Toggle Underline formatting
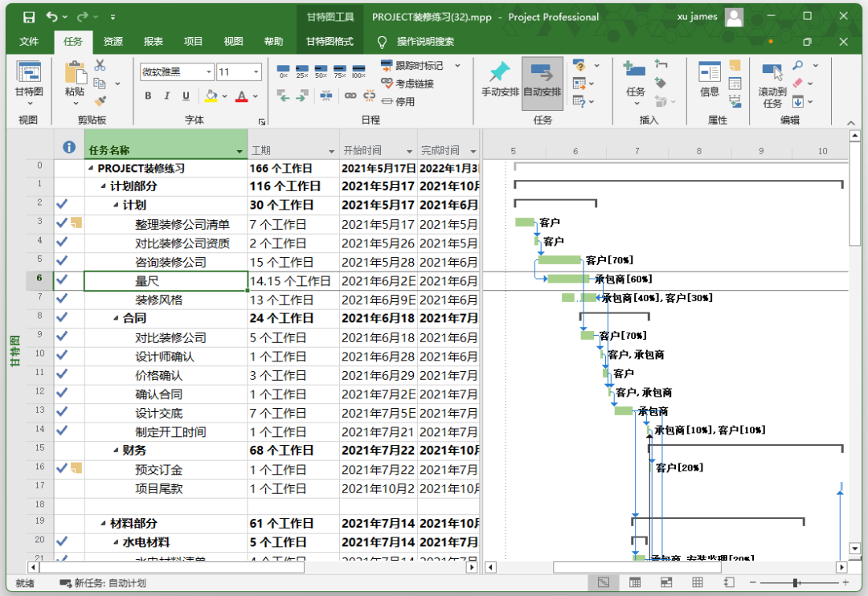This screenshot has height=596, width=868. [186, 96]
